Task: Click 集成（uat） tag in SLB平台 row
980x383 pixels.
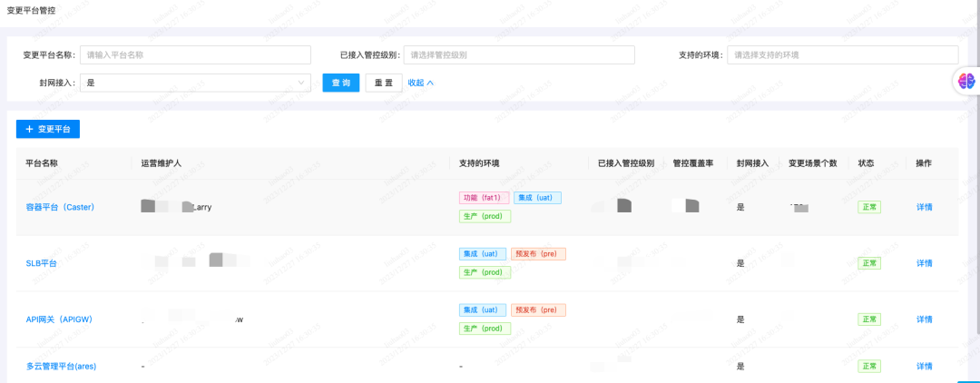Action: pos(483,254)
